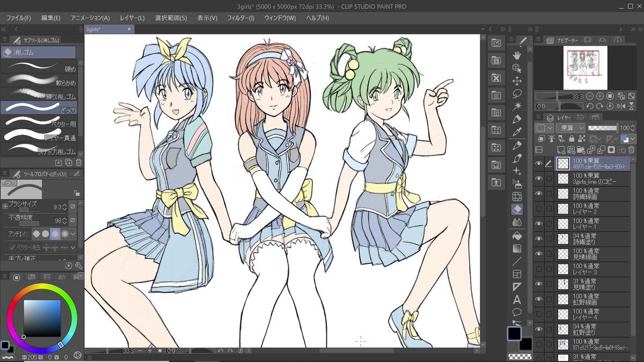This screenshot has width=644, height=362.
Task: Select the レイヤー貫通 eraser sub tool
Action: (x=39, y=136)
